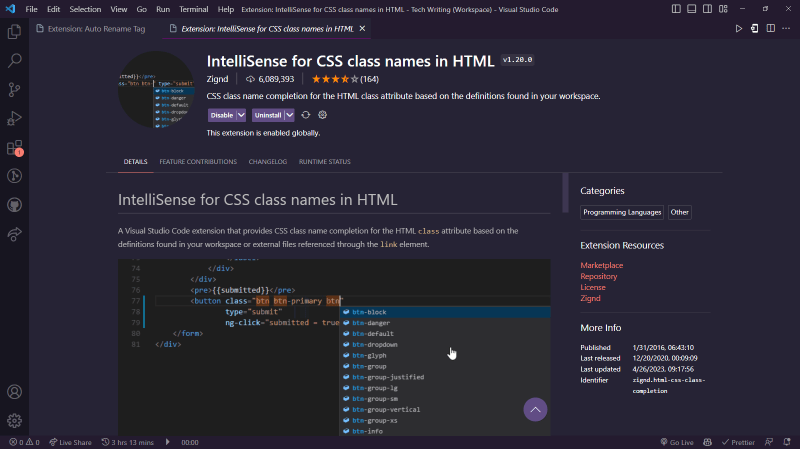Toggle the primary sidebar layout icon
800x449 pixels.
(x=676, y=9)
